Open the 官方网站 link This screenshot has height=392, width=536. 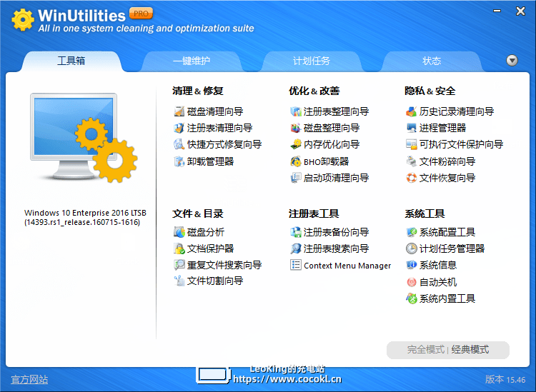click(x=29, y=379)
